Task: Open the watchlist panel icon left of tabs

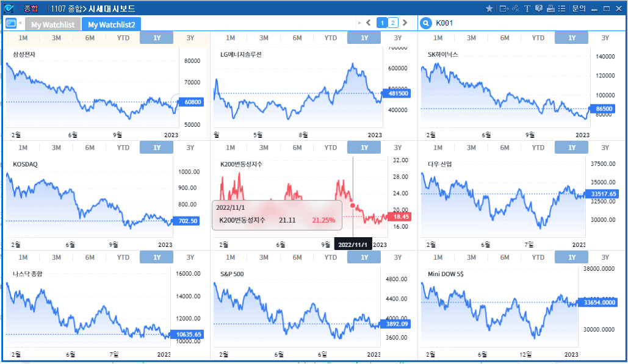Action: (11, 23)
